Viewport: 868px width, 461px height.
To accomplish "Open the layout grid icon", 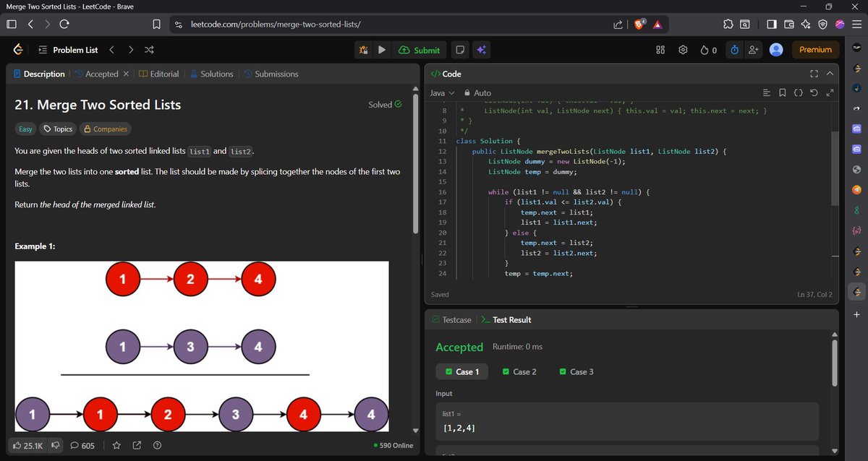I will tap(660, 50).
